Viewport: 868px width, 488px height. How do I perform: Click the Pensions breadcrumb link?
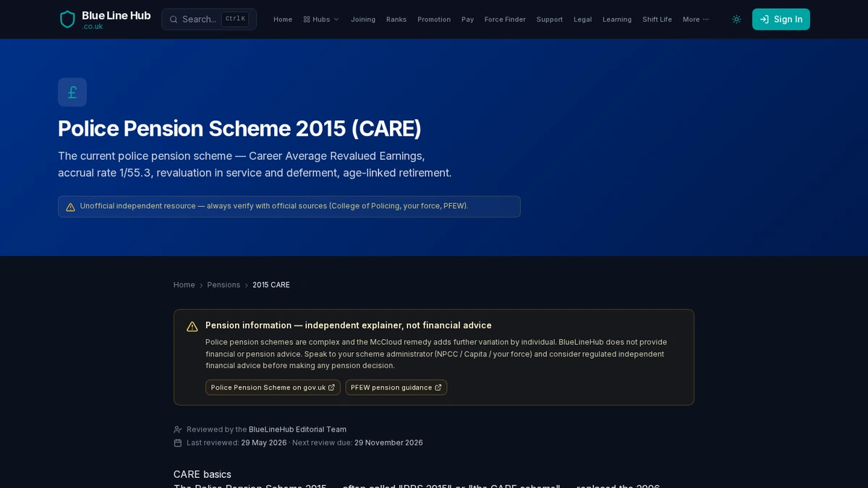click(224, 285)
